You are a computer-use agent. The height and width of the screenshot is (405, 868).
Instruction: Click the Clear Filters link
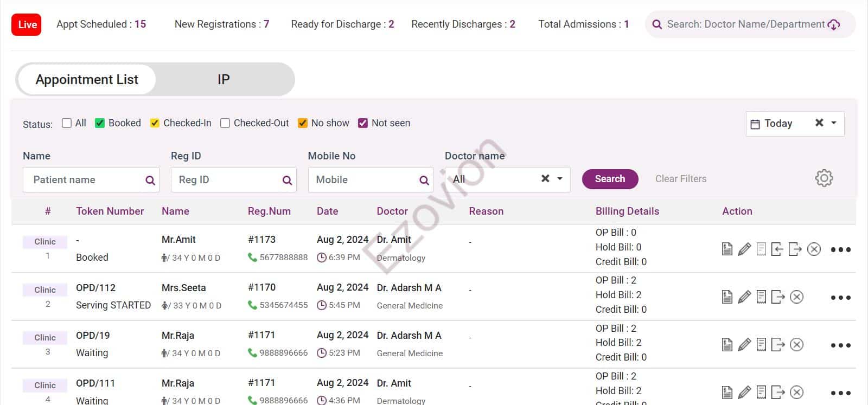tap(680, 179)
